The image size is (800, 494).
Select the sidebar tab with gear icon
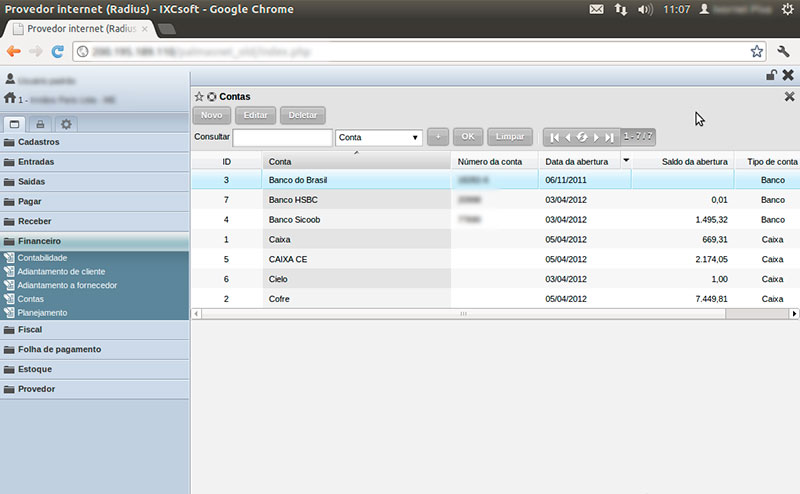[66, 124]
